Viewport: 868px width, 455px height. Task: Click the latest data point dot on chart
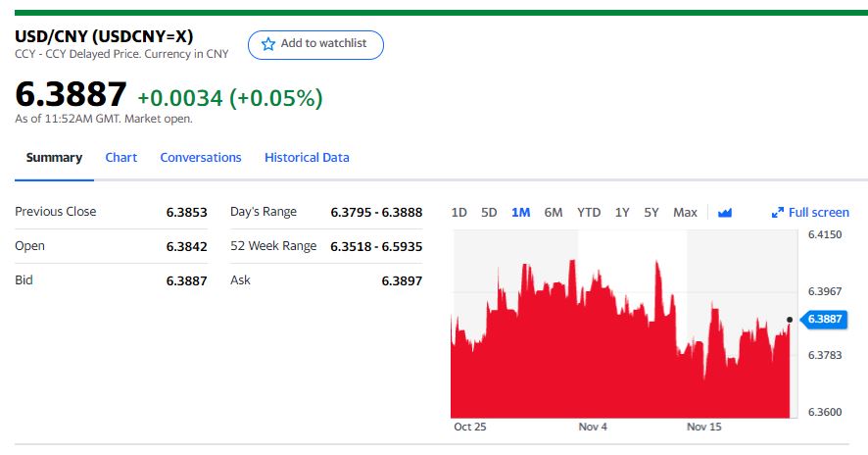point(790,320)
